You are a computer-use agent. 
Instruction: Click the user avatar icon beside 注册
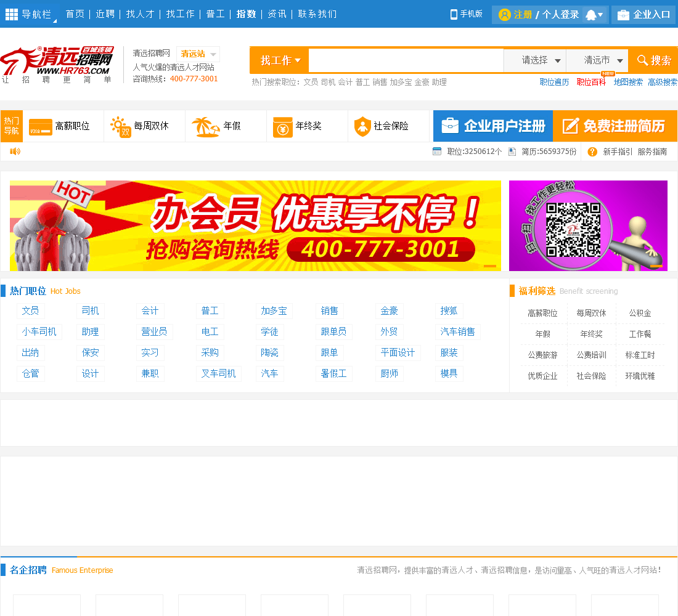click(x=504, y=15)
